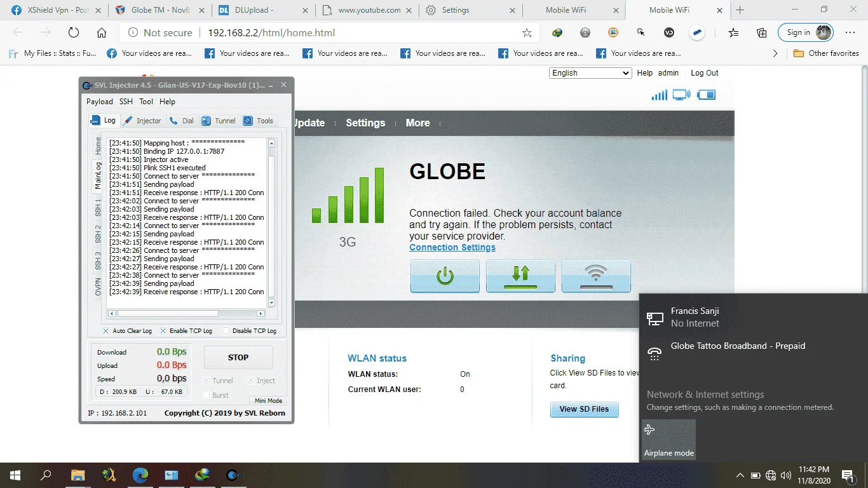The width and height of the screenshot is (868, 488).
Task: Click the STOP button in SVL Injector
Action: tap(238, 358)
